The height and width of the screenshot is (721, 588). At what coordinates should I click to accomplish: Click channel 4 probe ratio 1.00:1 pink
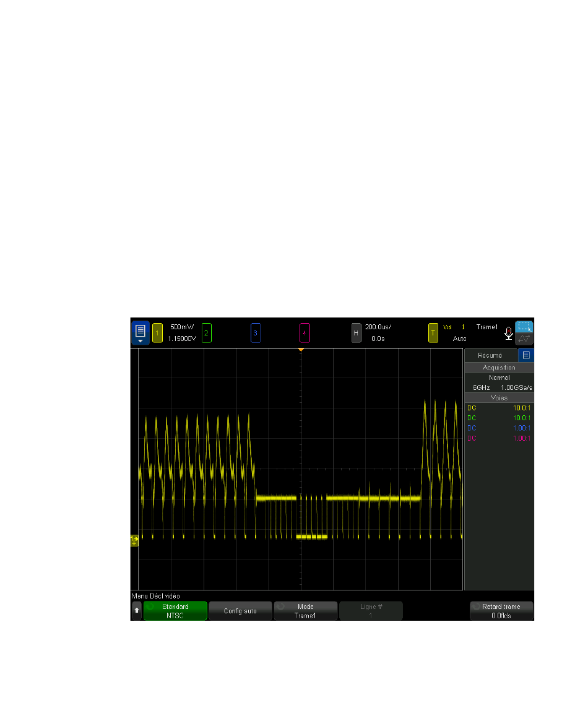coord(522,438)
